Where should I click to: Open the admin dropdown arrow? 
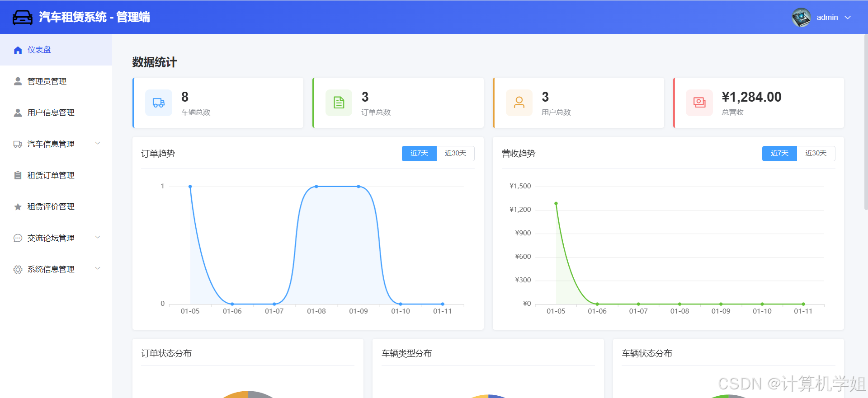pos(848,18)
